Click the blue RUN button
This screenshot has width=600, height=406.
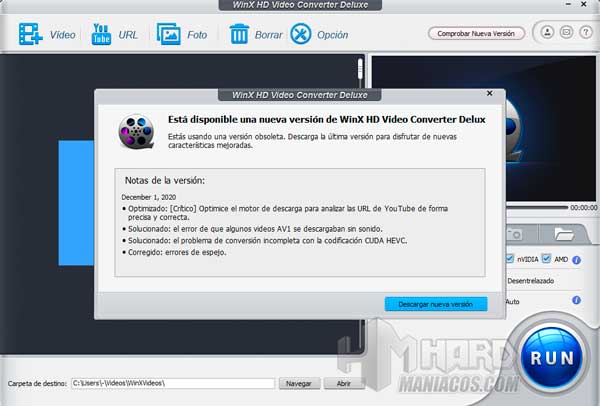click(552, 358)
